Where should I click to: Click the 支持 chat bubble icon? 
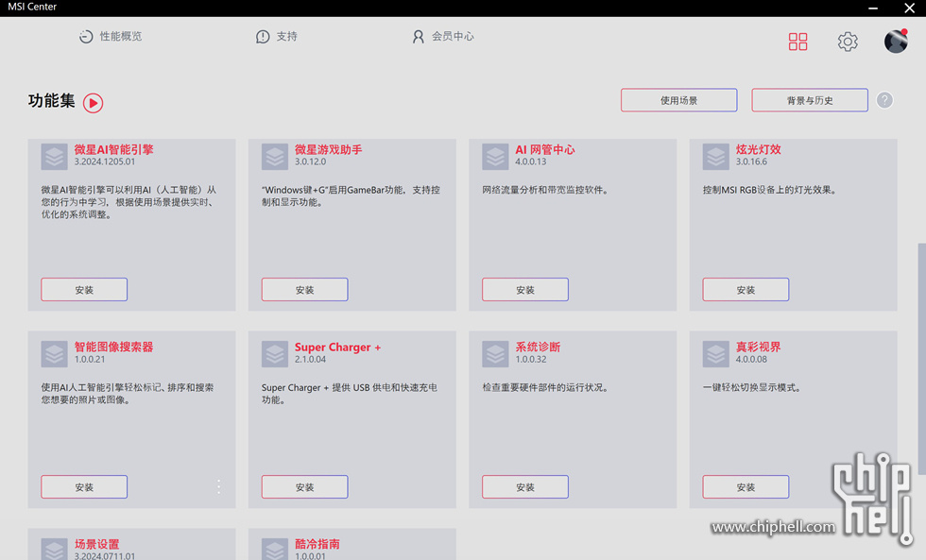pos(263,37)
